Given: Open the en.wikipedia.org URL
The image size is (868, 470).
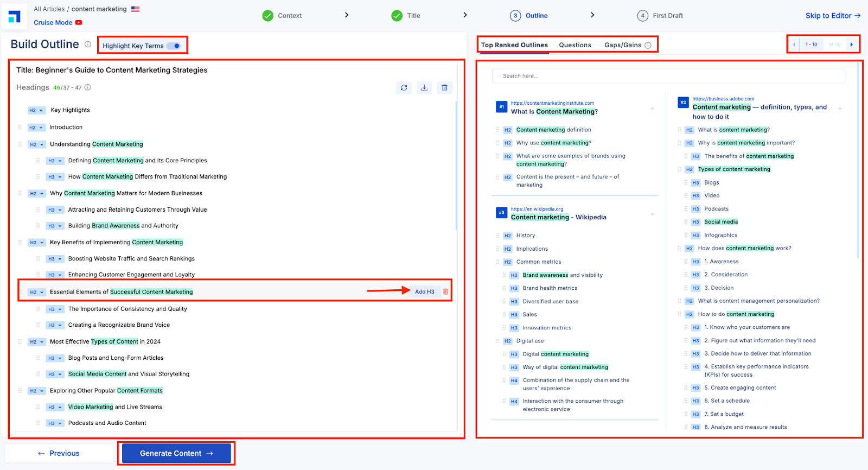Looking at the screenshot, I should [x=537, y=209].
